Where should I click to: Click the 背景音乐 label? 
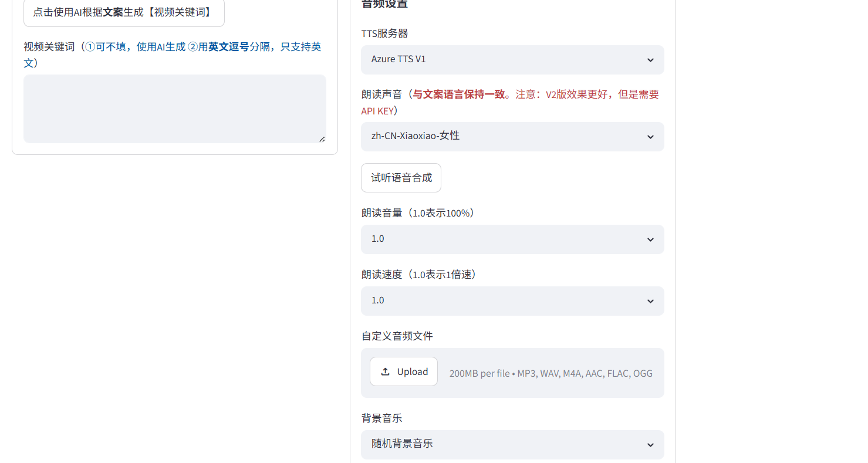tap(381, 418)
